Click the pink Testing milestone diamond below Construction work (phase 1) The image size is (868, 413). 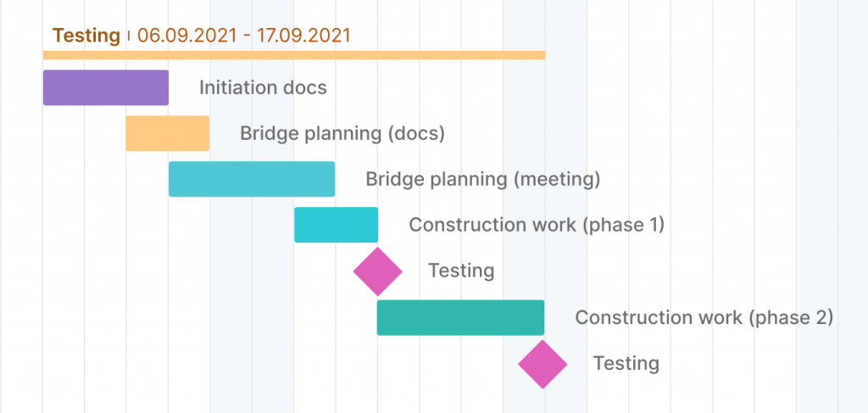pyautogui.click(x=377, y=271)
